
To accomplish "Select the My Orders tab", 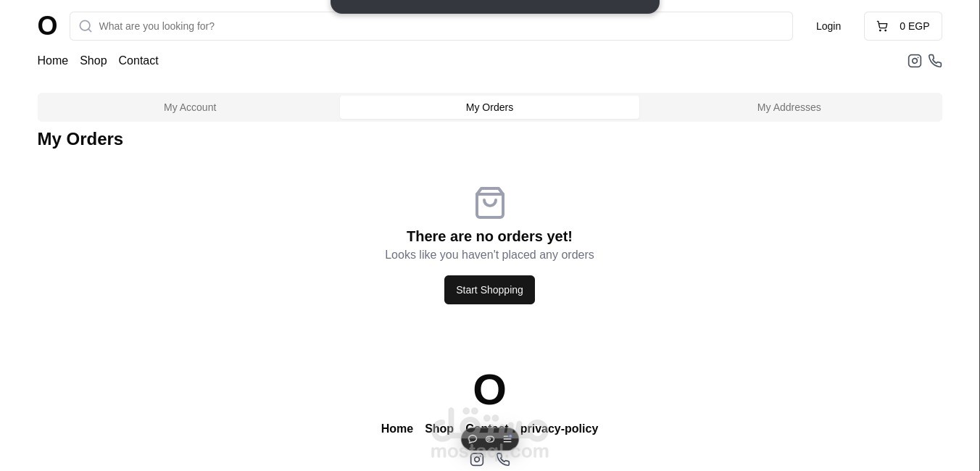I will coord(489,107).
